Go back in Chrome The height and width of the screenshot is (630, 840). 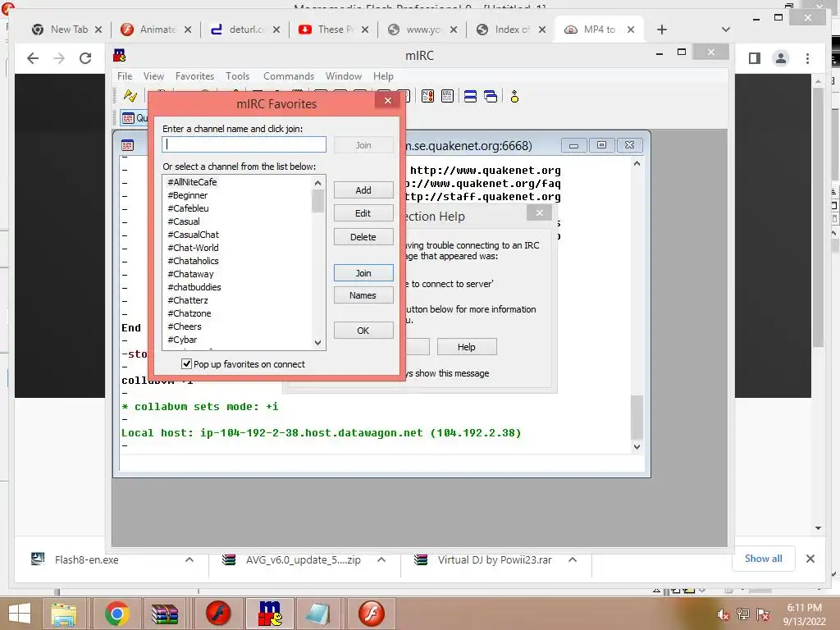coord(33,58)
